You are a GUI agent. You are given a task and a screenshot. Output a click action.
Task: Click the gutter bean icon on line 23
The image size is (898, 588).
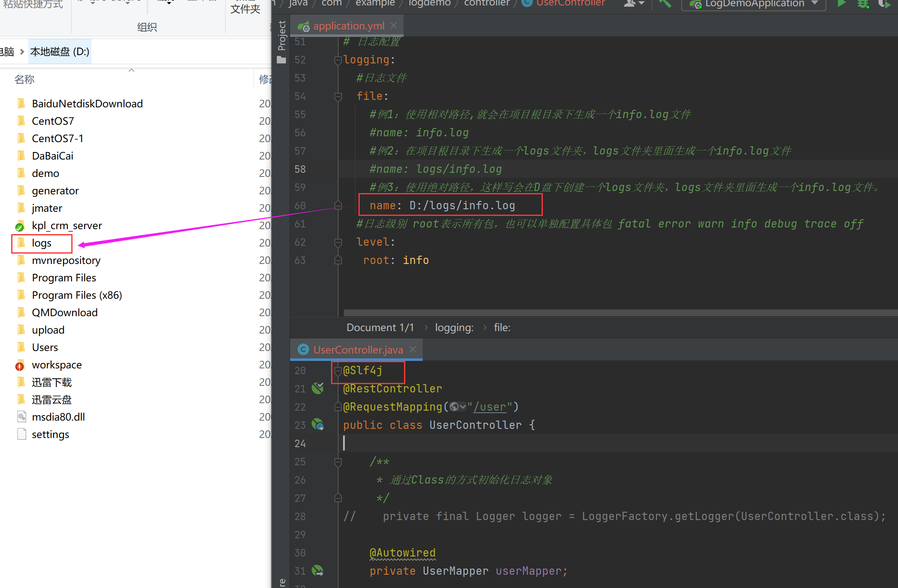point(318,425)
